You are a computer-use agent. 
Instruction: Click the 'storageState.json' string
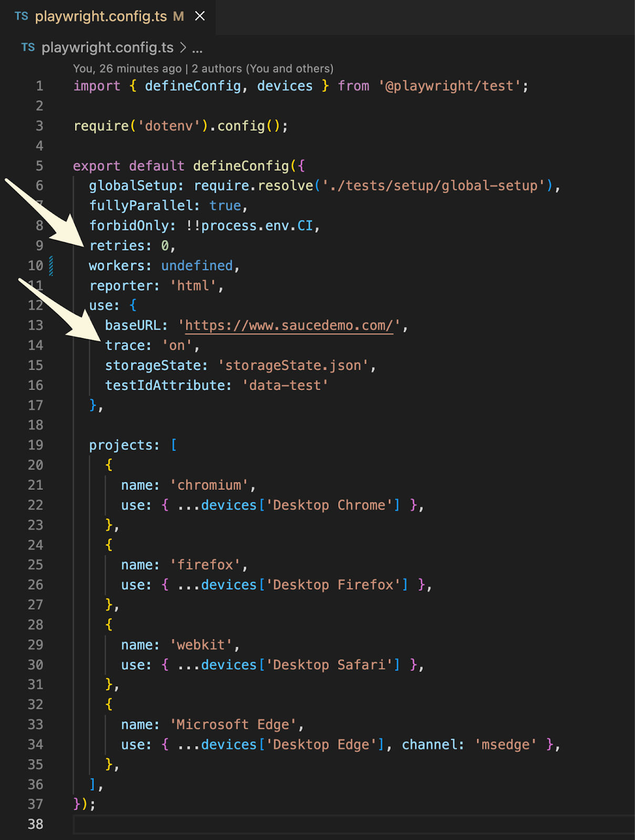[x=293, y=365]
